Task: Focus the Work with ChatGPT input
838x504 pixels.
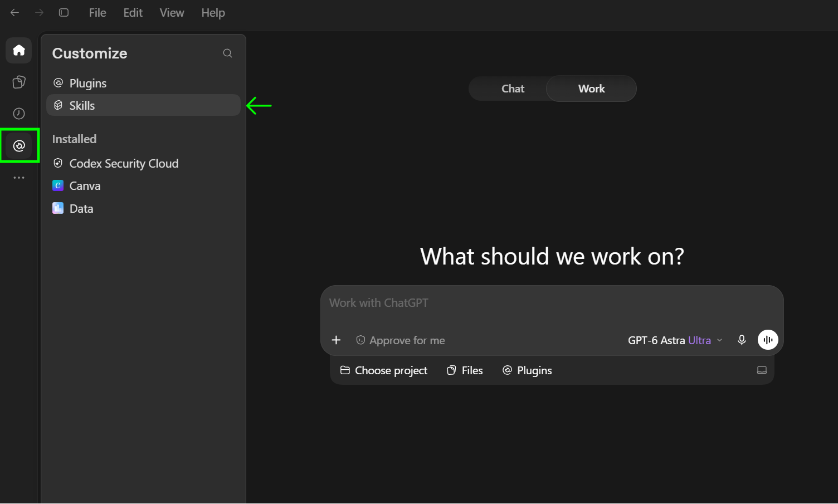Action: coord(552,304)
